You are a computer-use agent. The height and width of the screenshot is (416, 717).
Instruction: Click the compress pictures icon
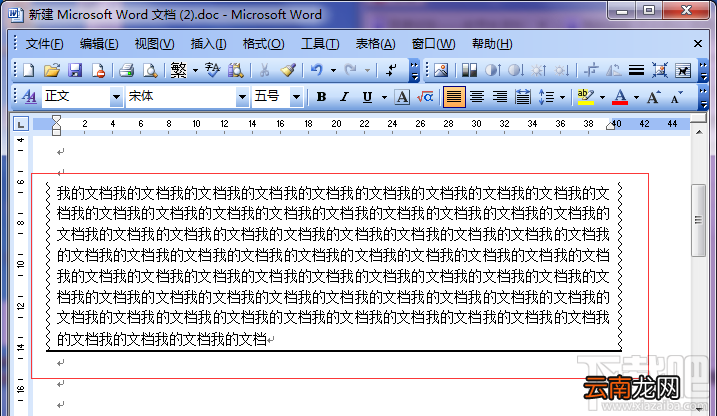(659, 70)
